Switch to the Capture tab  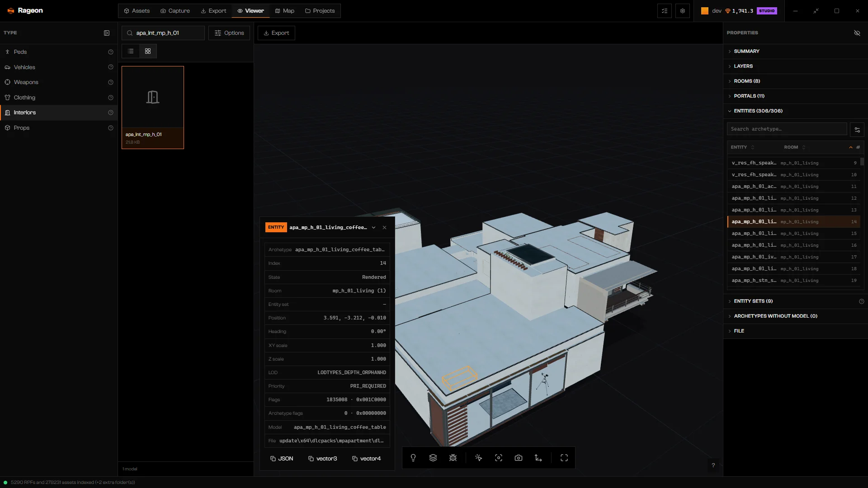pos(175,11)
